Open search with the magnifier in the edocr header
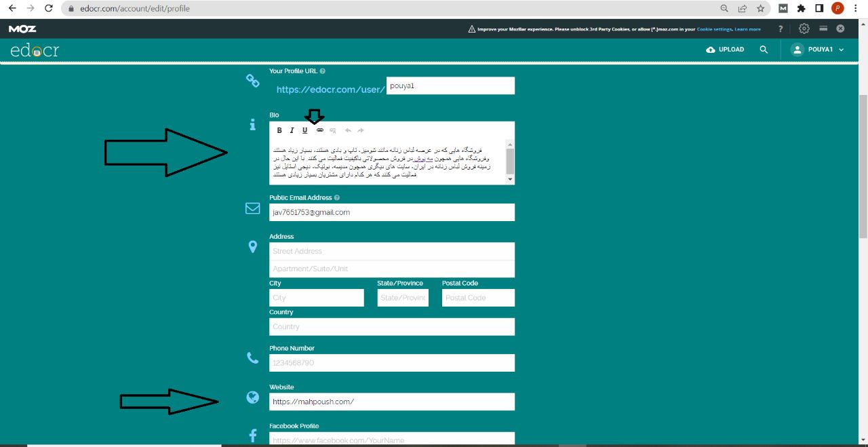 [x=764, y=50]
